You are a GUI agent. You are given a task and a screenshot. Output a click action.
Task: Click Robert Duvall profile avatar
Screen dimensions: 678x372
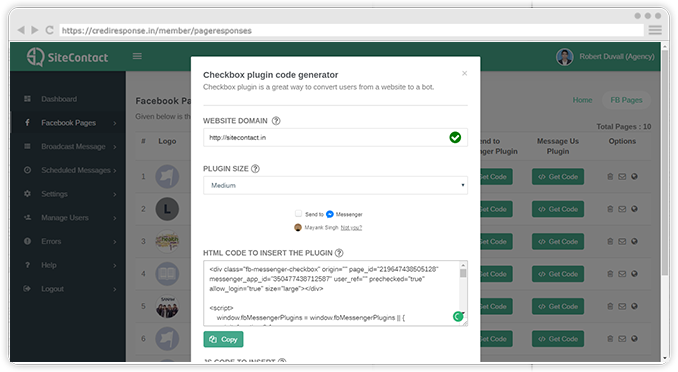[565, 57]
